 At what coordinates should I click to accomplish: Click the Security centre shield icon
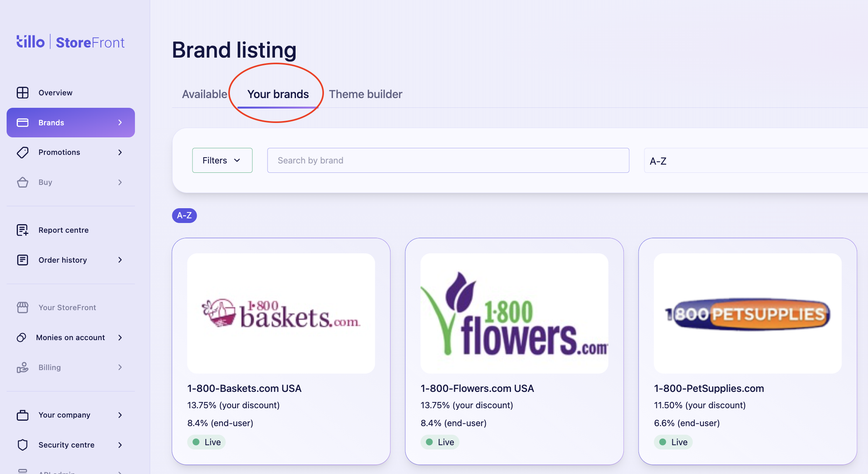coord(23,445)
